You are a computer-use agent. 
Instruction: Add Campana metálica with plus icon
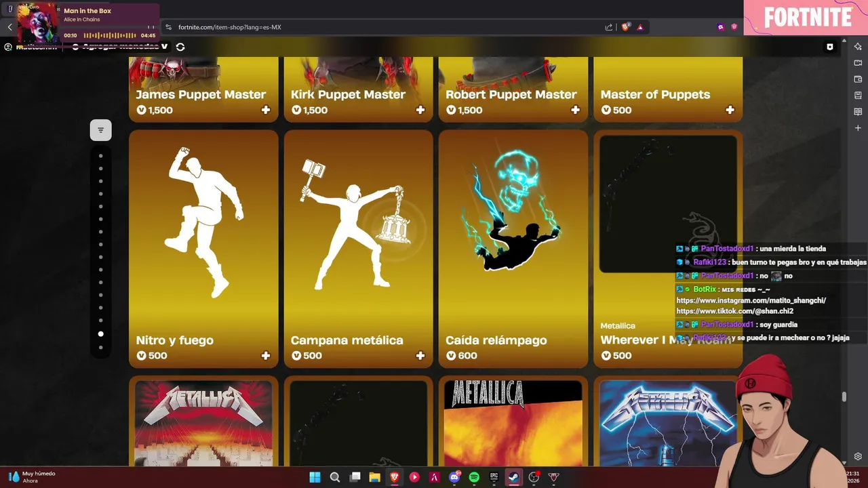[x=420, y=355]
